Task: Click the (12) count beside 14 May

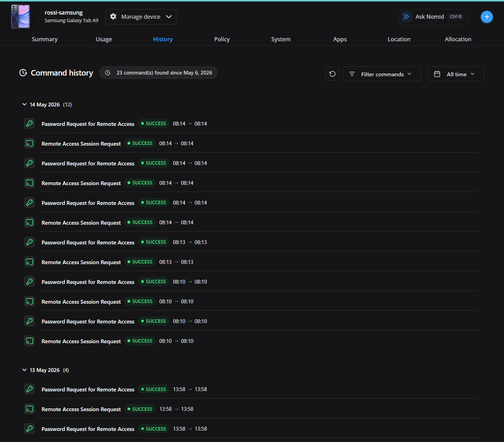Action: (x=68, y=104)
